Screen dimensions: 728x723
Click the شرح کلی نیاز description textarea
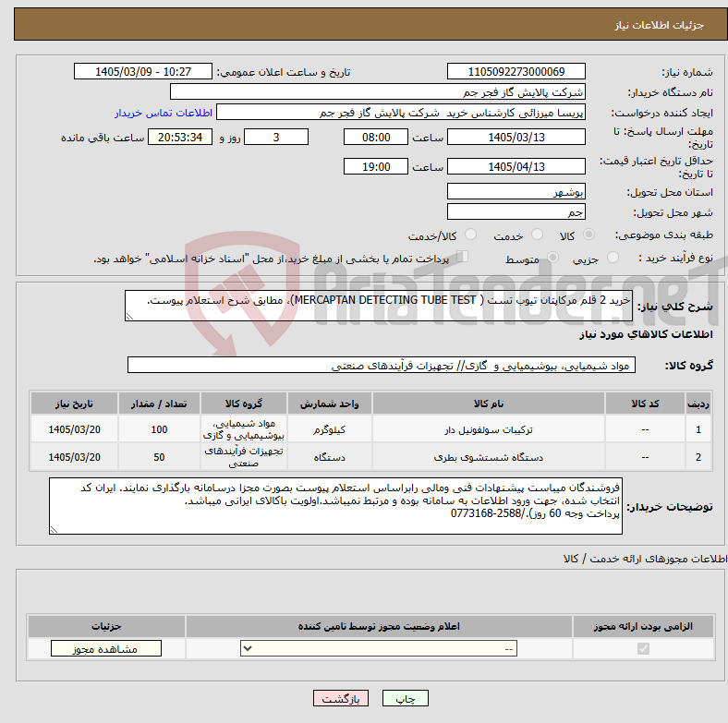pyautogui.click(x=379, y=306)
